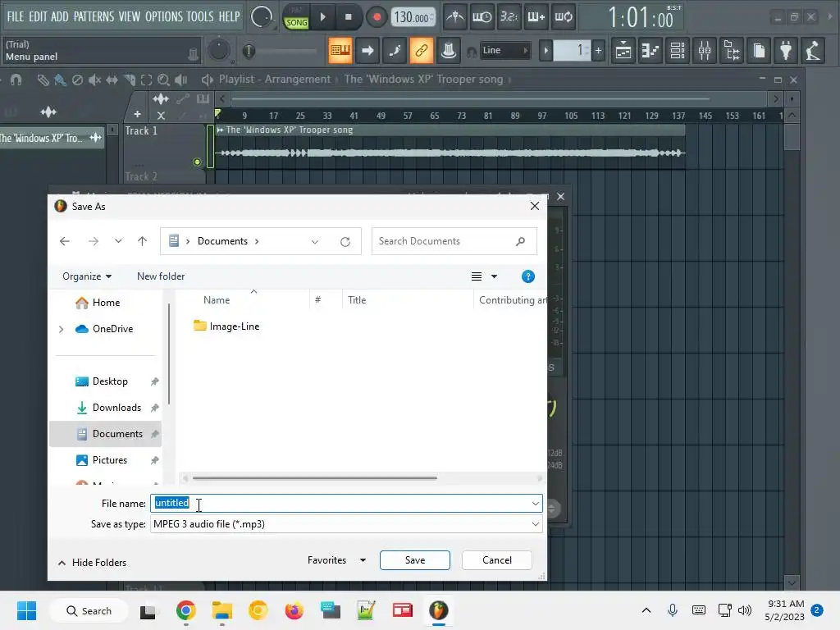Switch the SONG/PAT mode toggle
The image size is (840, 630).
point(296,18)
